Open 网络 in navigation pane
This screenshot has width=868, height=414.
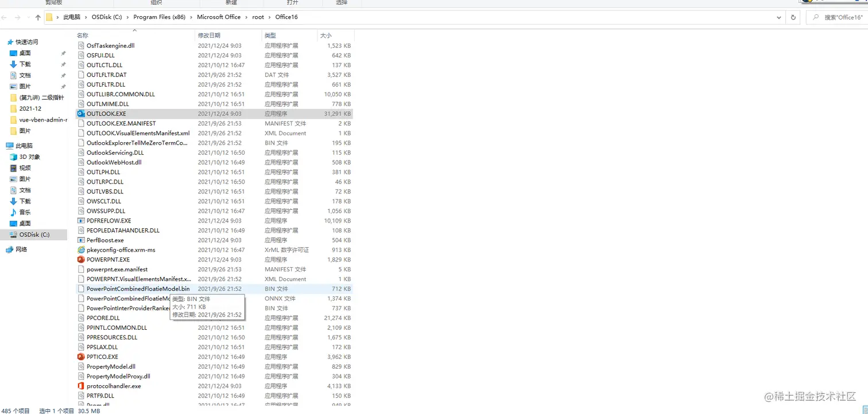point(21,249)
